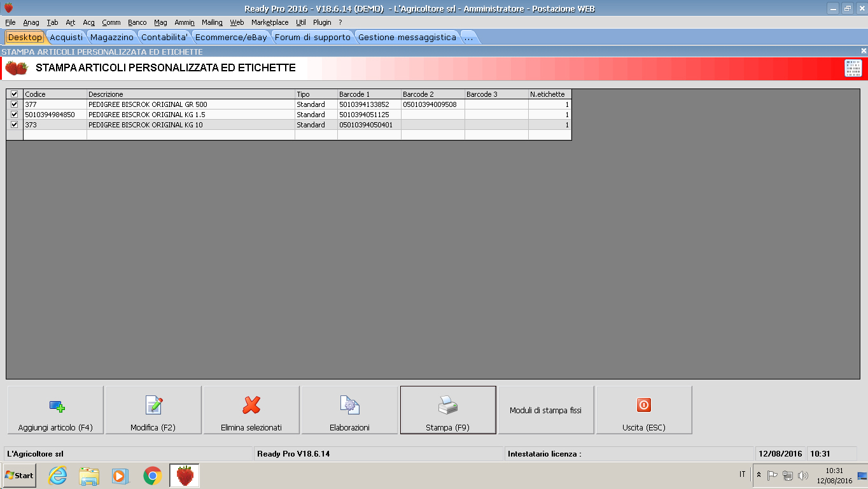
Task: Switch to the Magazzino tab
Action: 112,38
